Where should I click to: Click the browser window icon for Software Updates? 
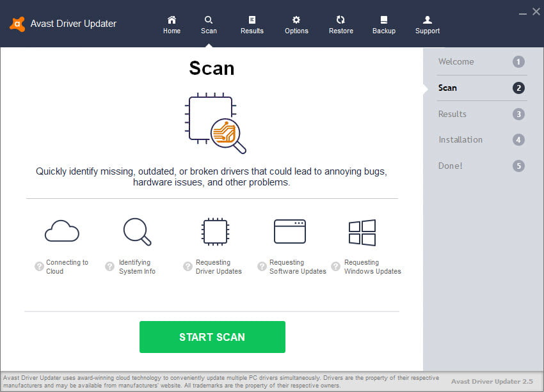click(290, 231)
